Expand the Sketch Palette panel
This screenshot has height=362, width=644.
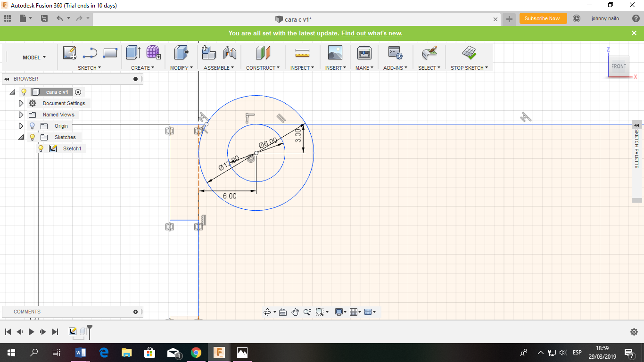tap(636, 125)
